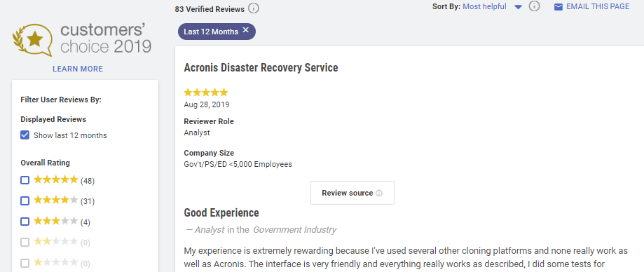Filter reviews by three stars
The image size is (644, 272).
click(x=25, y=222)
